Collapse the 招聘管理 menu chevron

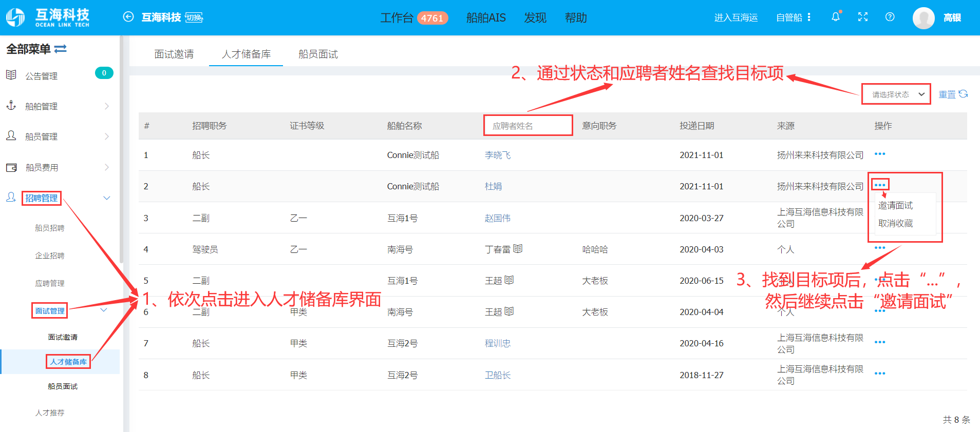point(106,198)
